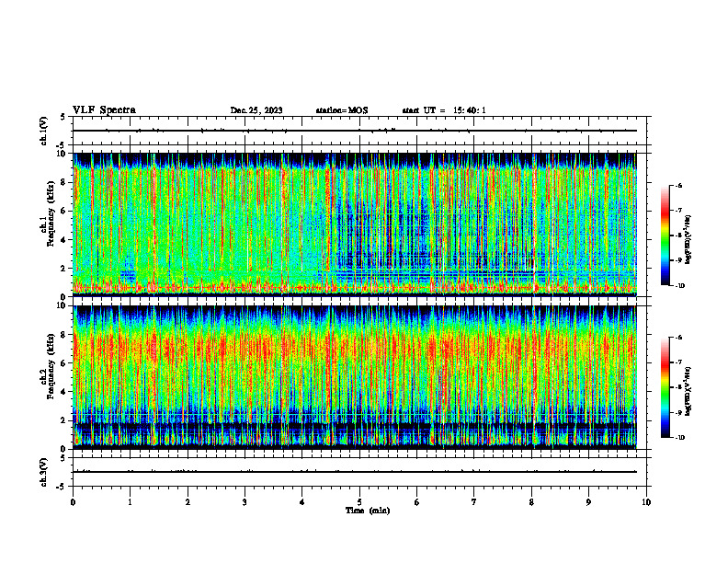Click time axis tick label "0"
The width and height of the screenshot is (728, 563).
pos(73,502)
